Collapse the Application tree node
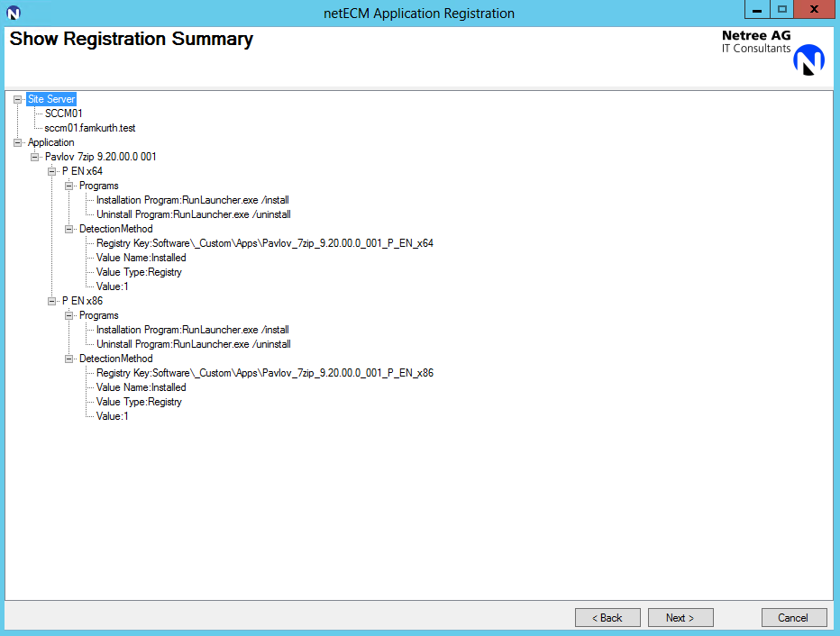 pyautogui.click(x=18, y=142)
